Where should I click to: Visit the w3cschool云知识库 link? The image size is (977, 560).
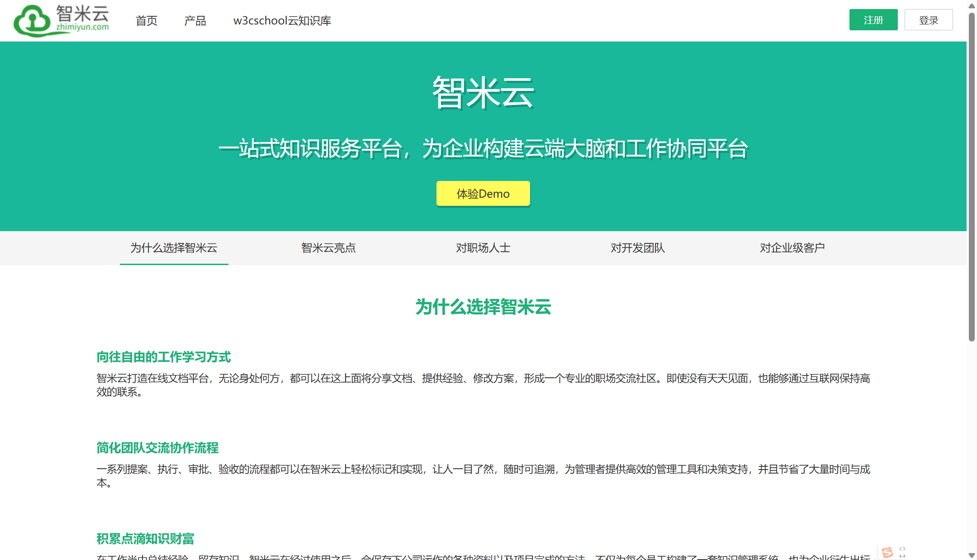coord(282,21)
